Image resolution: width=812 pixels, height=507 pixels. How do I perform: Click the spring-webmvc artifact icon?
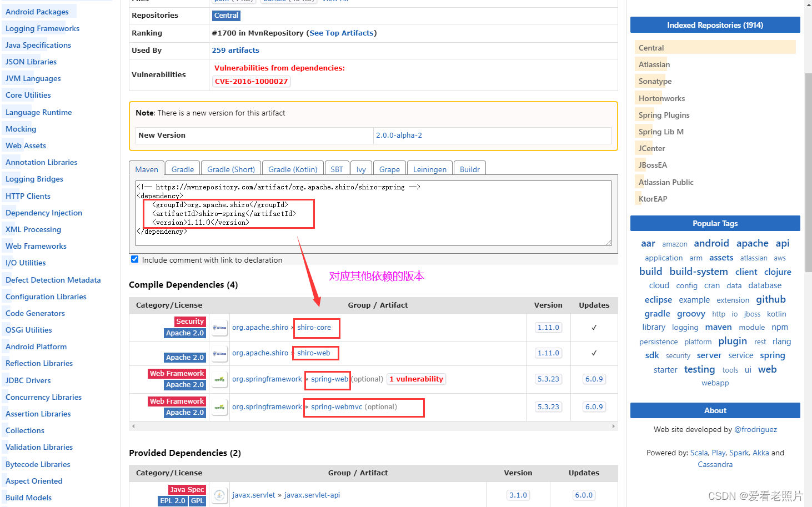tap(219, 407)
